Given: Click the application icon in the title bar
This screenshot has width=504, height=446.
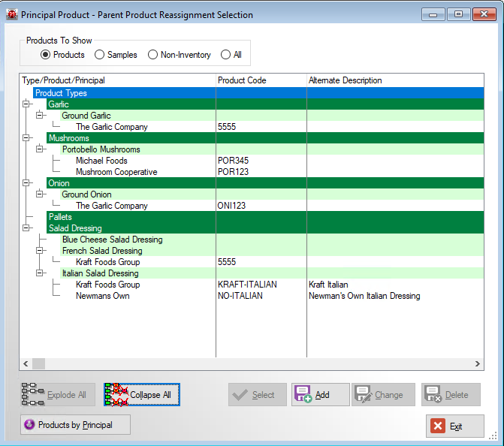Looking at the screenshot, I should [x=12, y=14].
